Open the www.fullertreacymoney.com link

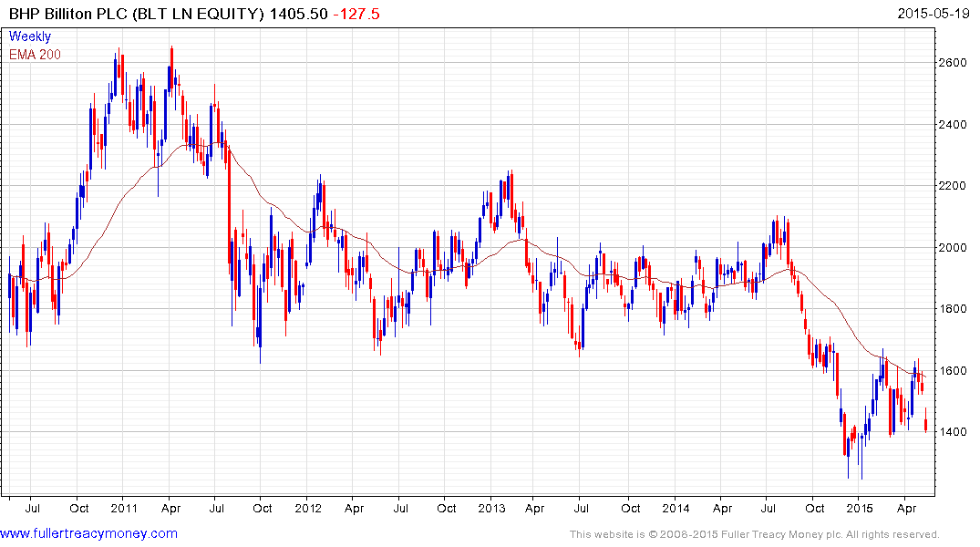tap(88, 533)
